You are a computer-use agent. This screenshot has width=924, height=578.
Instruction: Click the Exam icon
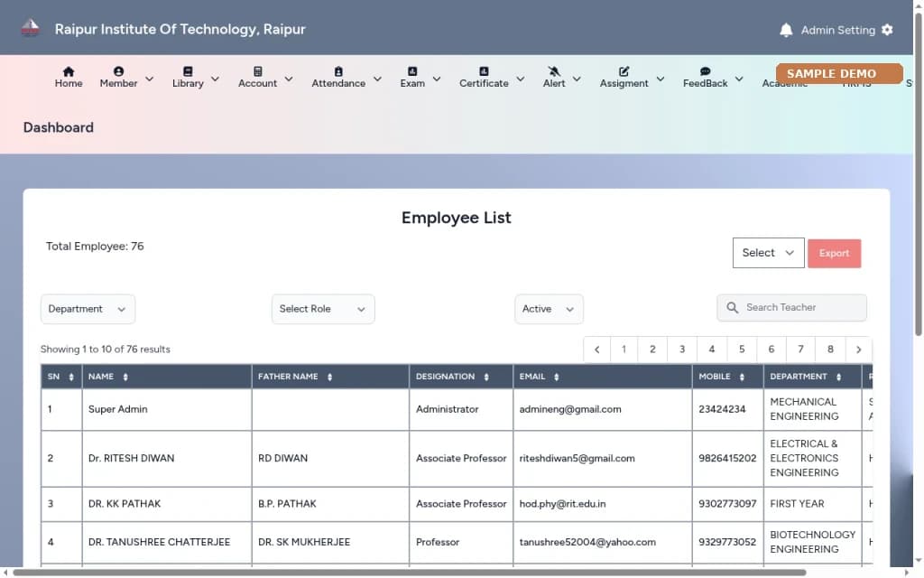click(412, 71)
